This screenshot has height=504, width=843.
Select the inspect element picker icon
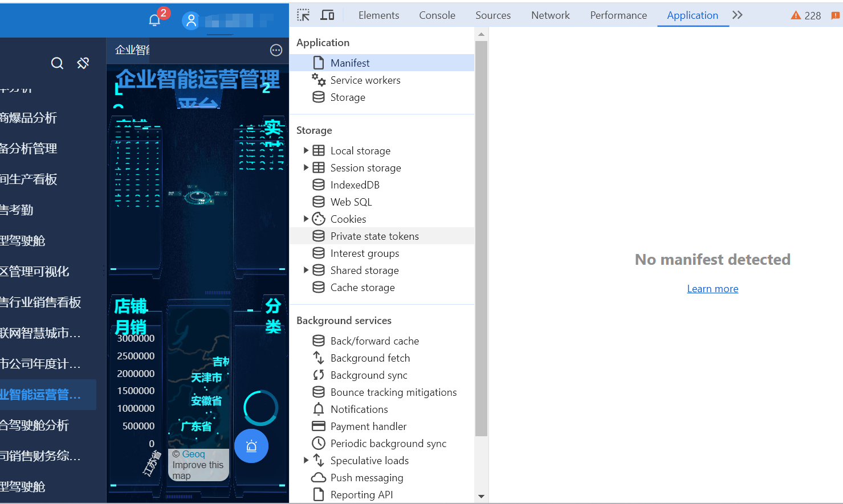[x=303, y=15]
